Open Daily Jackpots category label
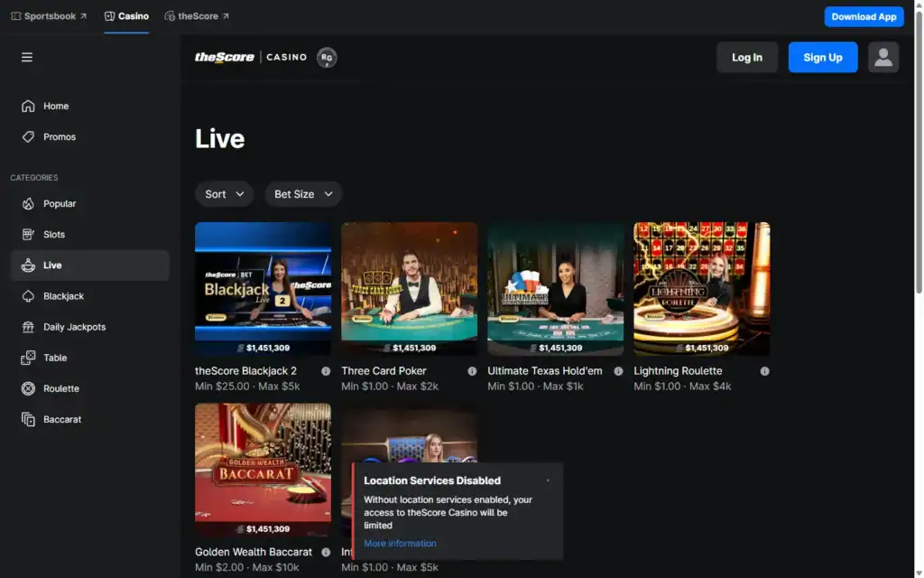 click(74, 327)
